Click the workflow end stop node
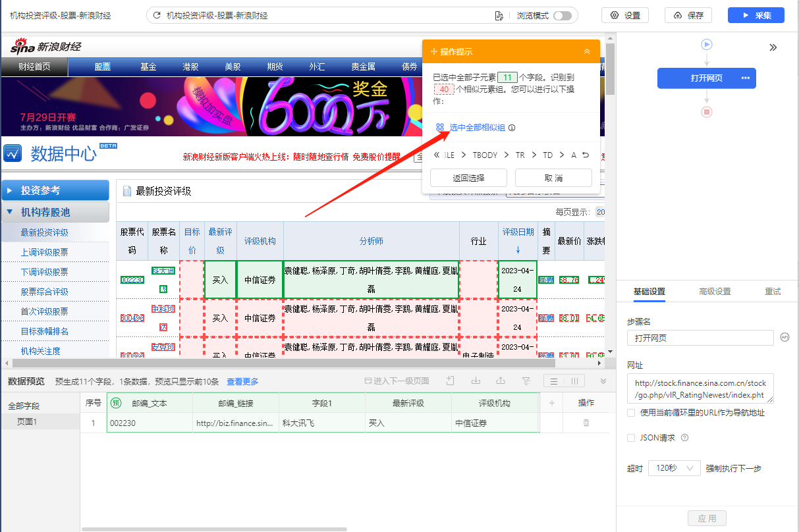This screenshot has width=799, height=532. tap(707, 112)
